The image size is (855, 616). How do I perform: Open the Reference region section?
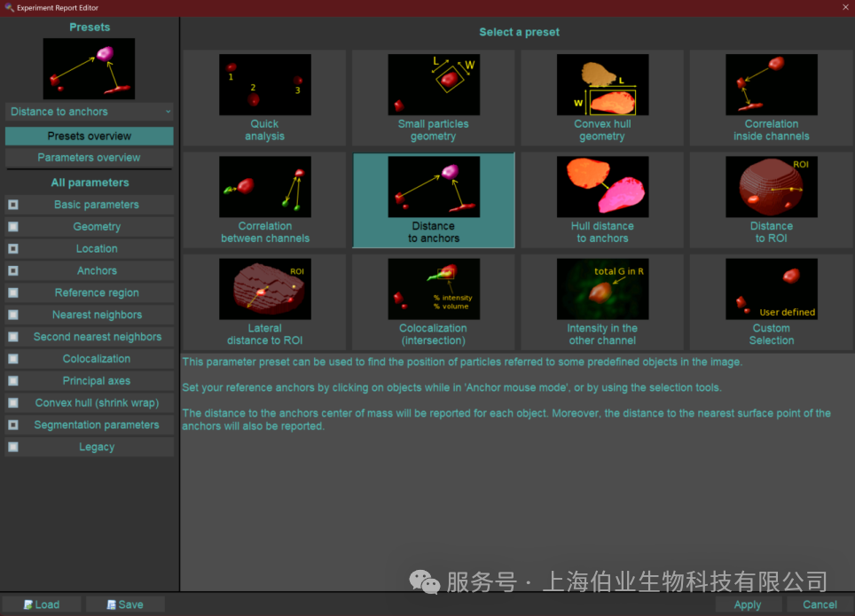tap(97, 292)
